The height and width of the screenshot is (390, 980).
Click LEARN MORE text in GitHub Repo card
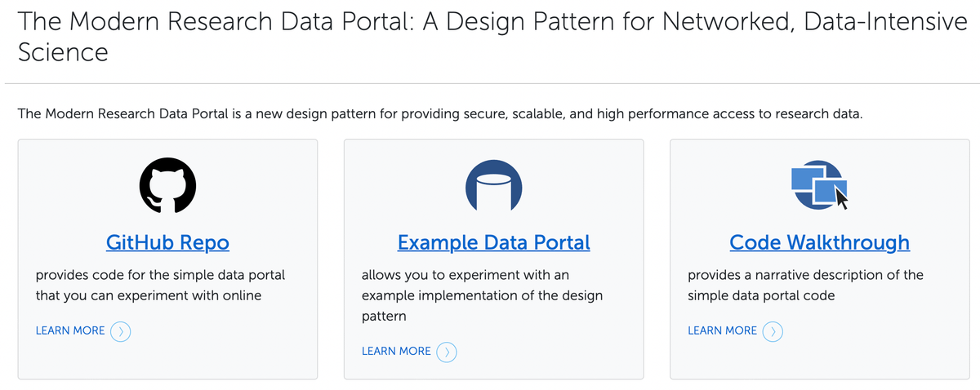pyautogui.click(x=70, y=330)
